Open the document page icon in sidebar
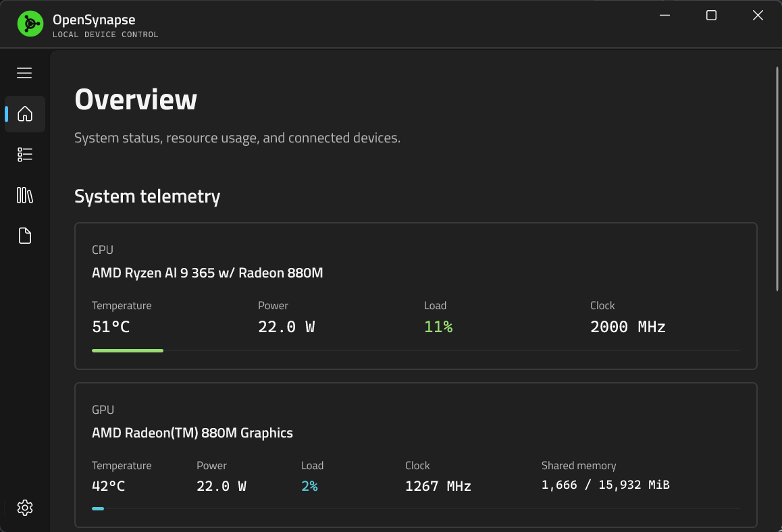 pos(25,236)
